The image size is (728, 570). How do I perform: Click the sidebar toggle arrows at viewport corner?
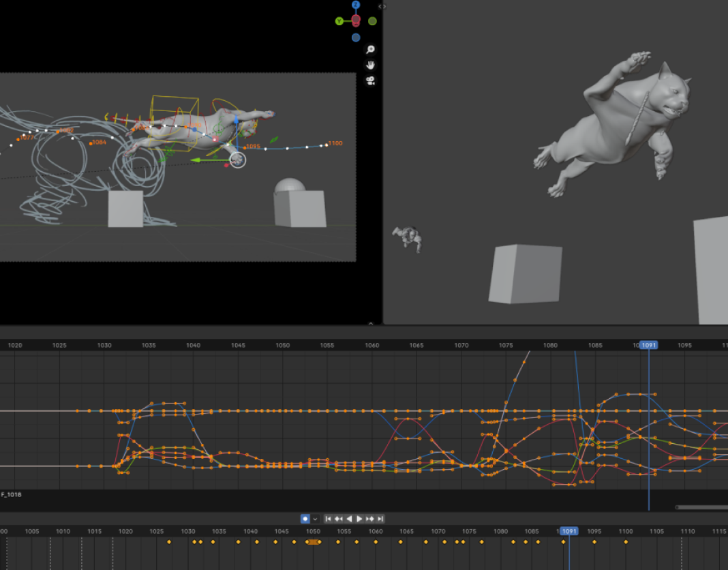(x=382, y=6)
